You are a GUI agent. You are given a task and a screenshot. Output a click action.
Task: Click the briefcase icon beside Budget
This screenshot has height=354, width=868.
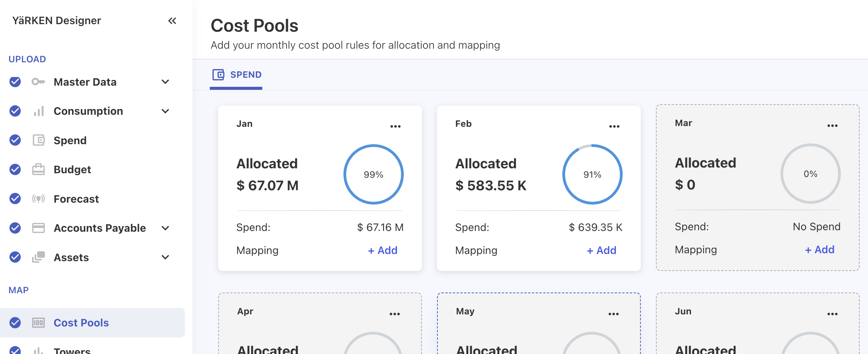click(x=38, y=169)
